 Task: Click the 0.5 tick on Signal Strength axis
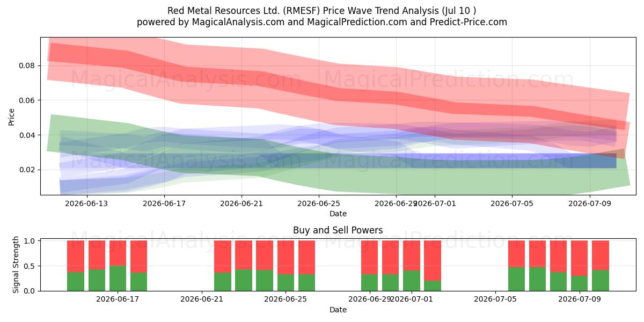point(30,266)
